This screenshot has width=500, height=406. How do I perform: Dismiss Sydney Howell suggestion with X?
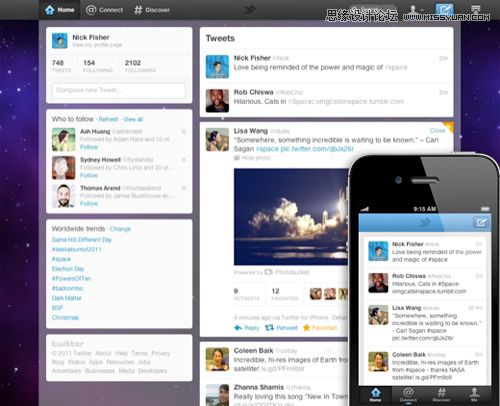[184, 160]
